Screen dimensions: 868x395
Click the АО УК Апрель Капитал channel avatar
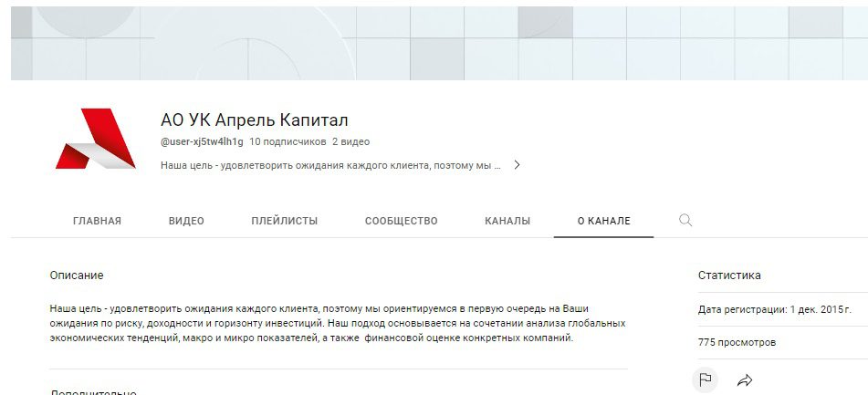click(x=96, y=139)
